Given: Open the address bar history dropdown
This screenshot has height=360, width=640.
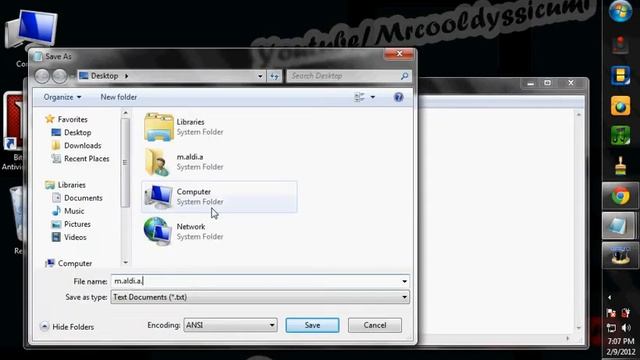Looking at the screenshot, I should pos(260,76).
